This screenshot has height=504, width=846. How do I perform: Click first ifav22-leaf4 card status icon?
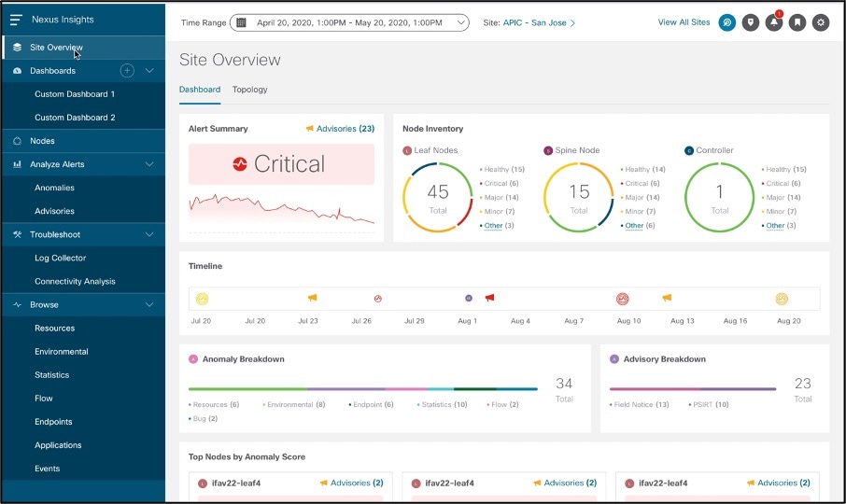pyautogui.click(x=203, y=483)
